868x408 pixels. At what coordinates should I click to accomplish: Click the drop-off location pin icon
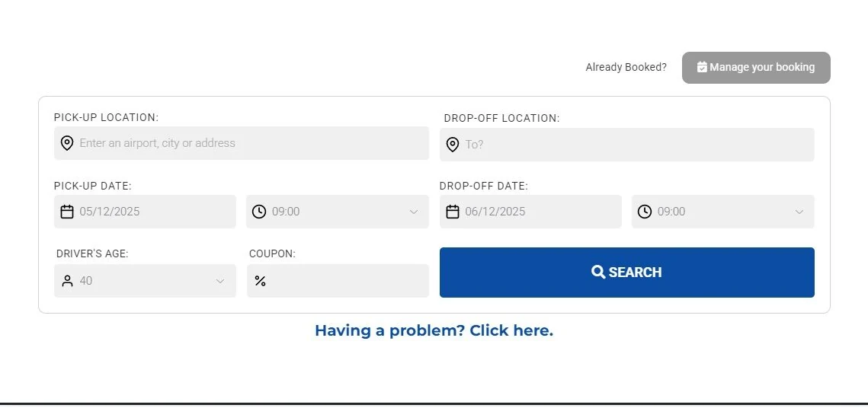453,145
